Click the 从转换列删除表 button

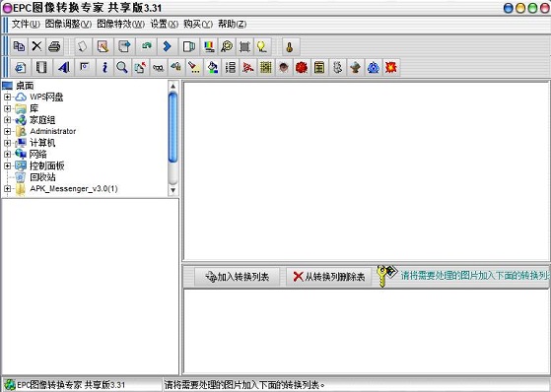(x=329, y=277)
